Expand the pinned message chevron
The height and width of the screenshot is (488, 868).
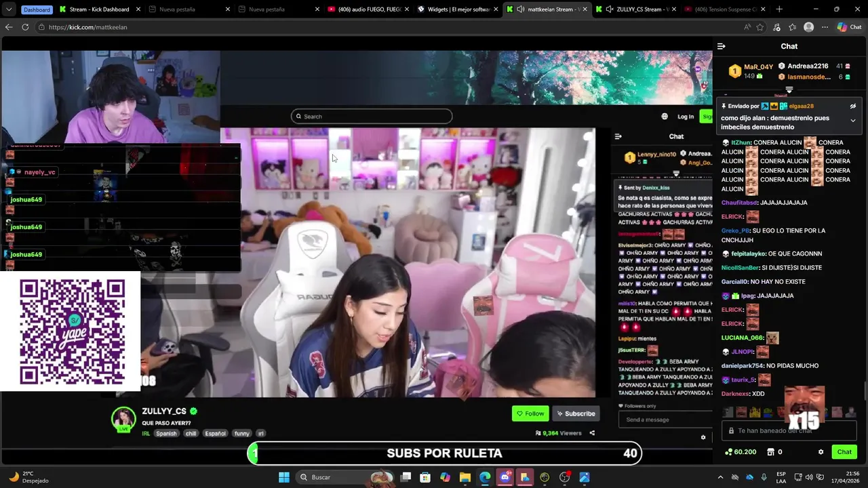[x=852, y=121]
